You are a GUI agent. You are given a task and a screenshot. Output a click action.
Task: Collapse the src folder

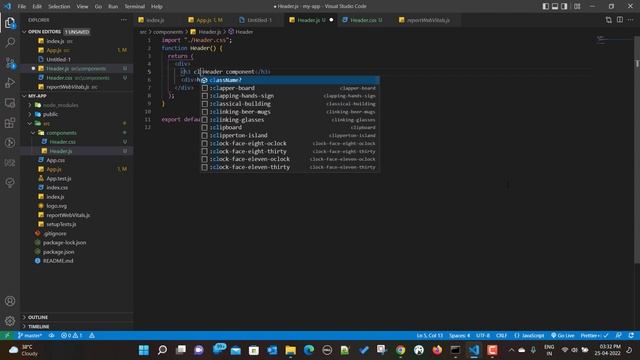(29, 123)
